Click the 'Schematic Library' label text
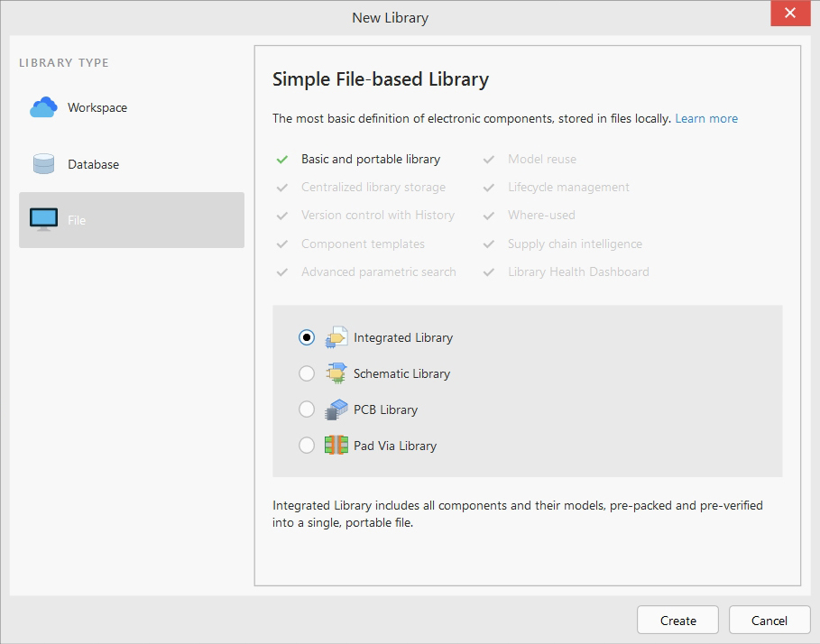The height and width of the screenshot is (644, 820). (401, 373)
